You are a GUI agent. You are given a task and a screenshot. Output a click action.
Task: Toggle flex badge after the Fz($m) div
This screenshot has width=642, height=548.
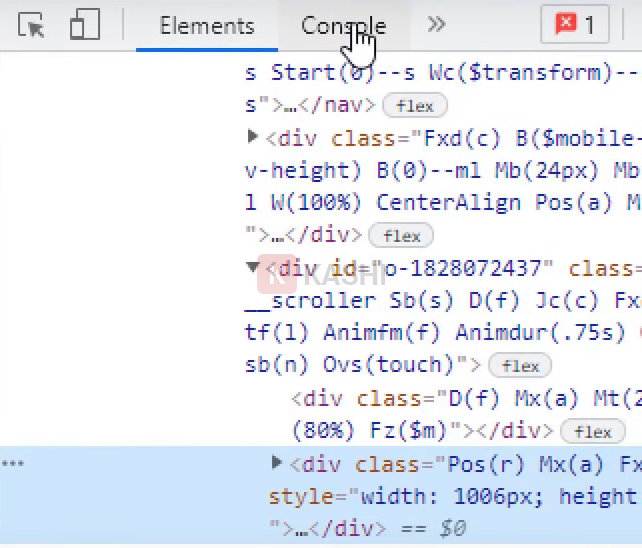(593, 432)
